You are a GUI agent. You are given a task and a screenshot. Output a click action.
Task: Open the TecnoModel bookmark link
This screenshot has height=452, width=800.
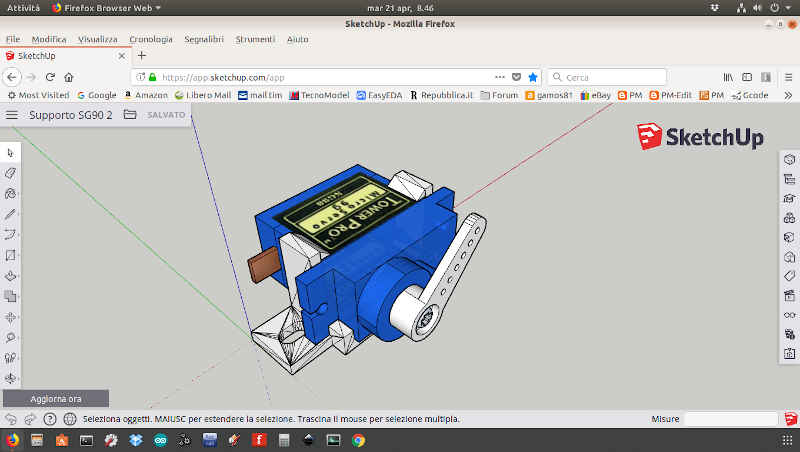click(318, 95)
